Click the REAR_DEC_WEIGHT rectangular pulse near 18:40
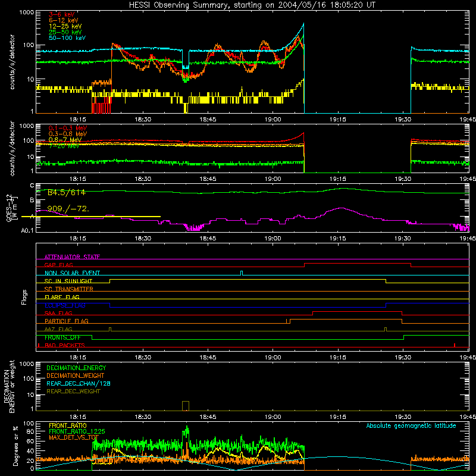 (186, 406)
